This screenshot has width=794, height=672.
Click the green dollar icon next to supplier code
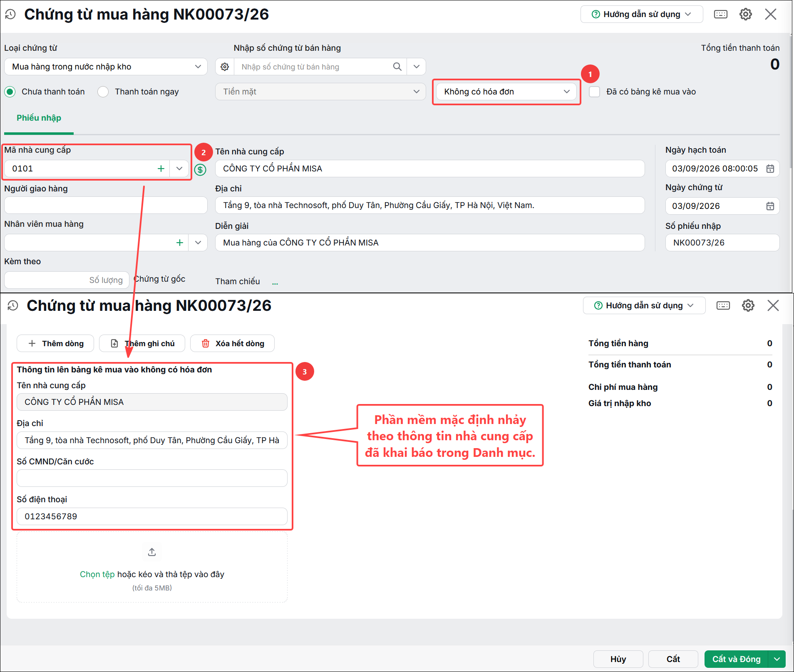pos(200,170)
